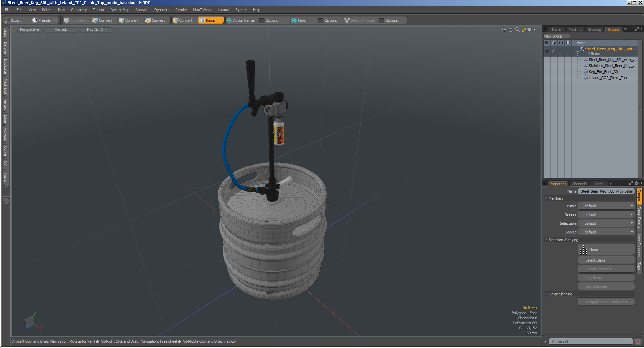Click the Visible channel keyframe circle
This screenshot has width=644, height=348.
click(581, 206)
